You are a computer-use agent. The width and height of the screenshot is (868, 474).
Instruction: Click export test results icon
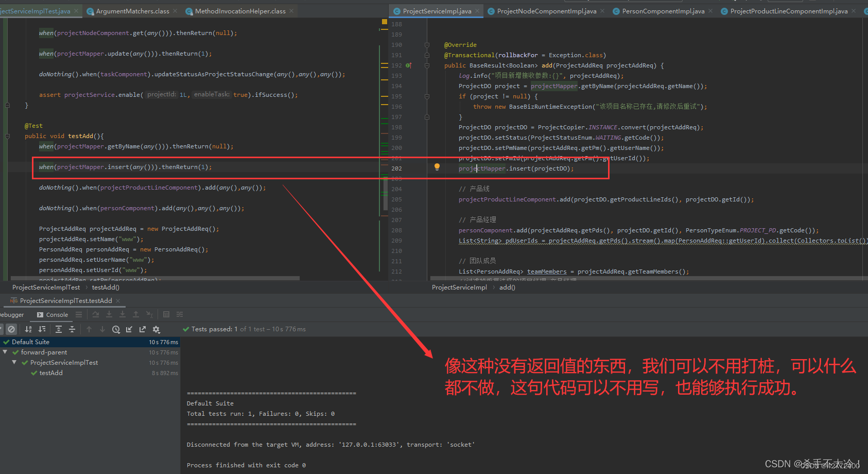[x=143, y=329]
